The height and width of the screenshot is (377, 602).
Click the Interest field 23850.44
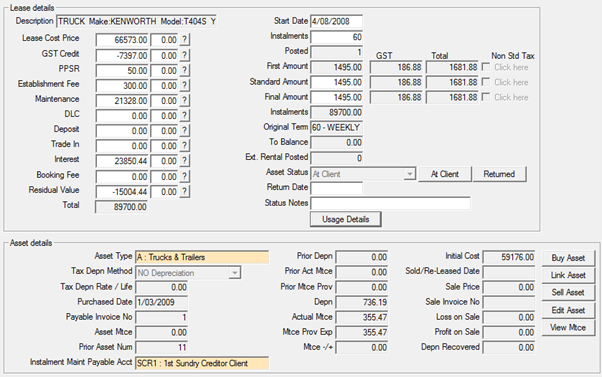tap(122, 161)
